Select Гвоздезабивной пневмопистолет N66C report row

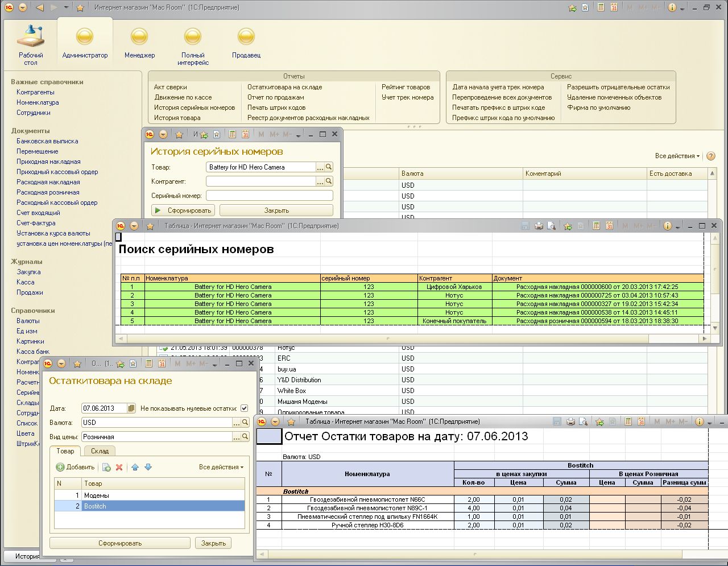(482, 499)
